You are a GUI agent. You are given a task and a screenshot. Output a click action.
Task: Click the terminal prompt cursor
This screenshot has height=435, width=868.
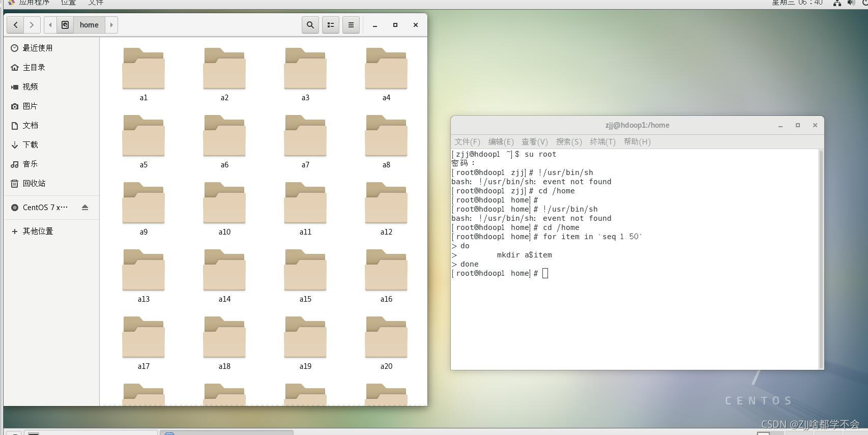(x=545, y=273)
